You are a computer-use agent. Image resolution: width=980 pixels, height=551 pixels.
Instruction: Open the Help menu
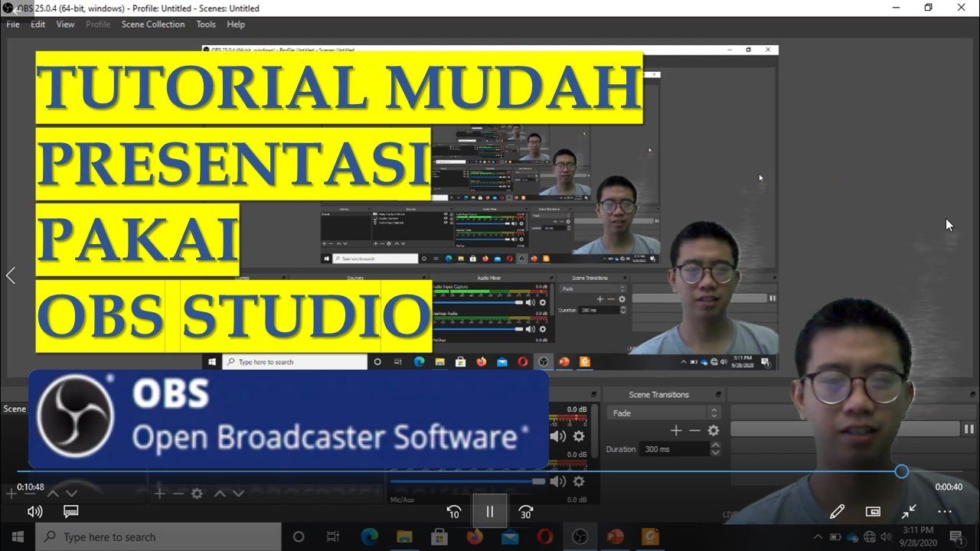tap(236, 24)
